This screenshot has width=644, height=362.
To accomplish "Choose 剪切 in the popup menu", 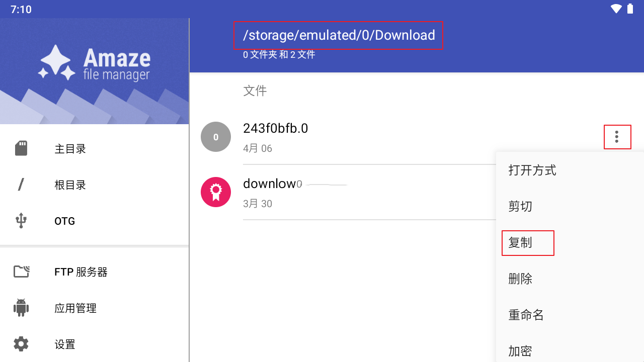I will coord(520,207).
